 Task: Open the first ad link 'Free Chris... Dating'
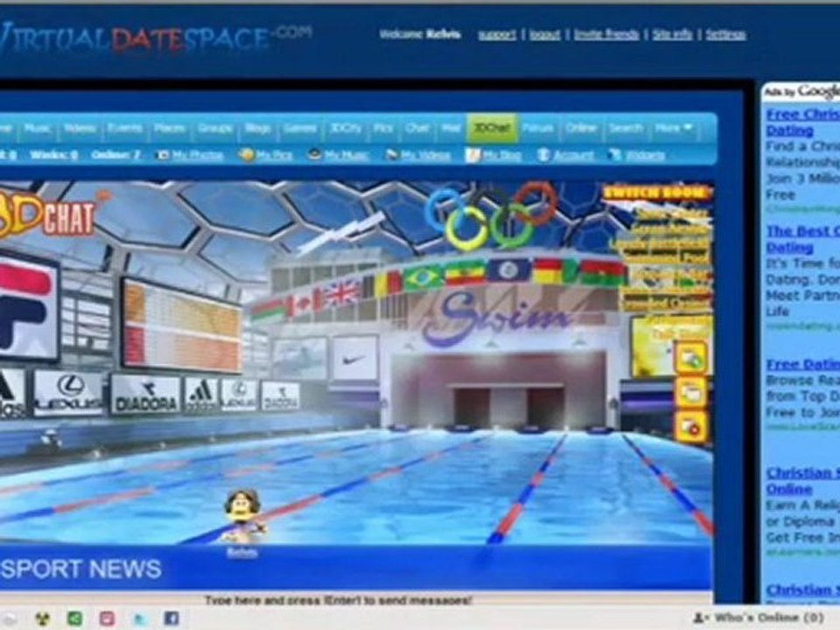pyautogui.click(x=802, y=122)
